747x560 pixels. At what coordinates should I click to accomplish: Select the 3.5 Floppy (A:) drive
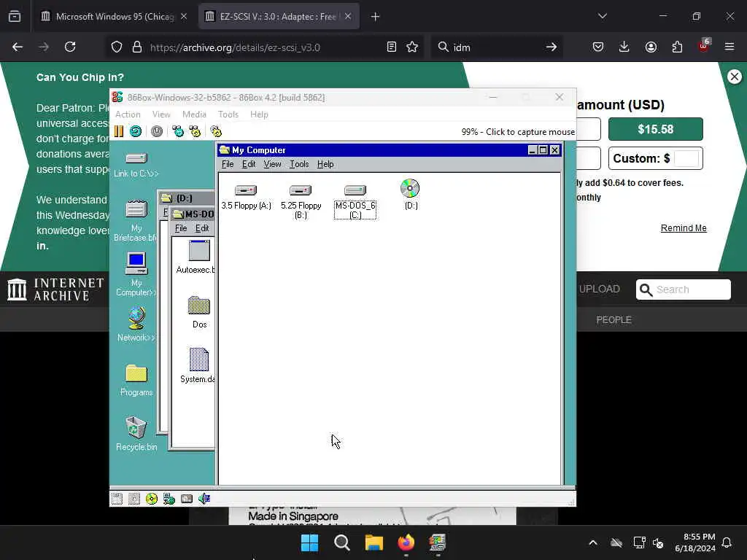click(x=246, y=197)
